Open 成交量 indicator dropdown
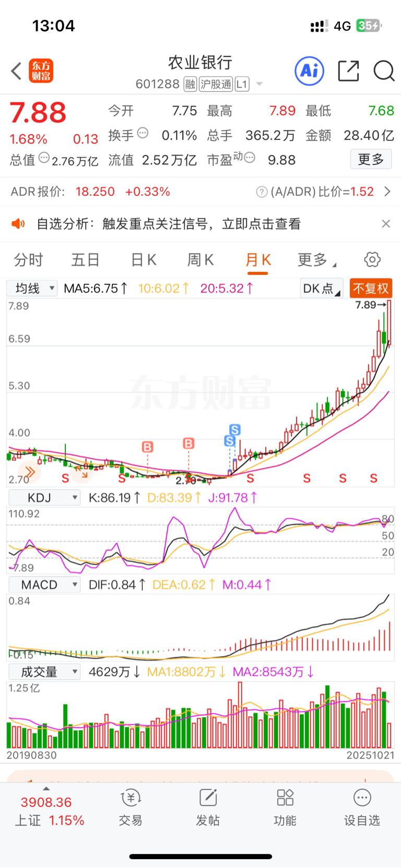The height and width of the screenshot is (868, 401). pyautogui.click(x=44, y=672)
